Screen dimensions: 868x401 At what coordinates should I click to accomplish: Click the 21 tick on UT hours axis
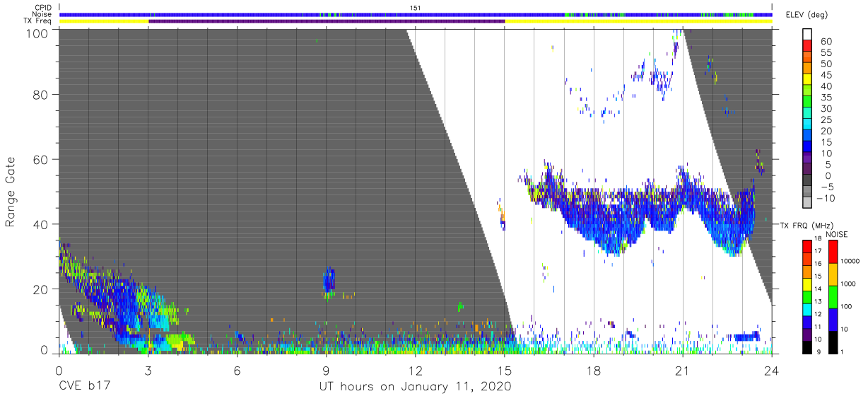[683, 370]
